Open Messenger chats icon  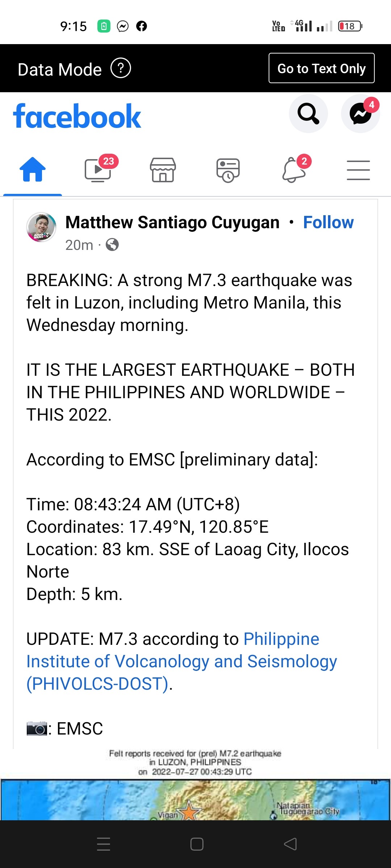point(361,114)
